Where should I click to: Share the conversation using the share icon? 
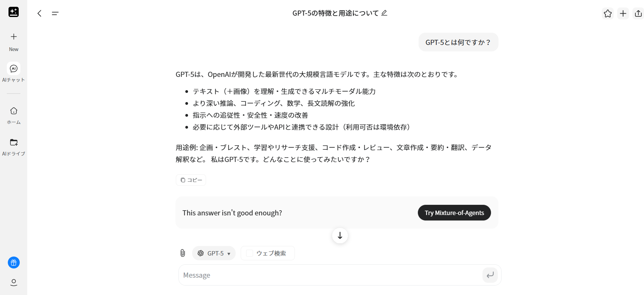pyautogui.click(x=639, y=13)
